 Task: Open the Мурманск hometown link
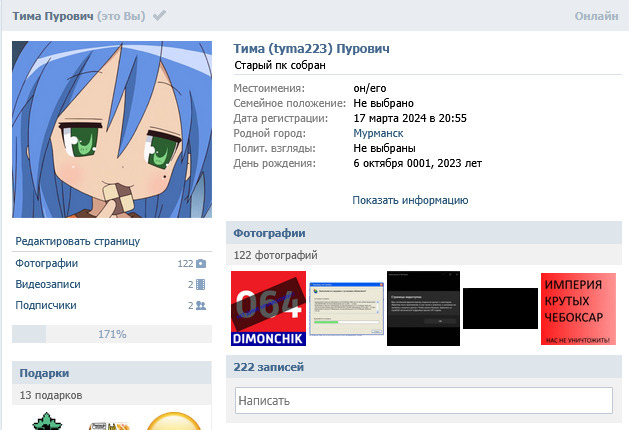point(377,133)
